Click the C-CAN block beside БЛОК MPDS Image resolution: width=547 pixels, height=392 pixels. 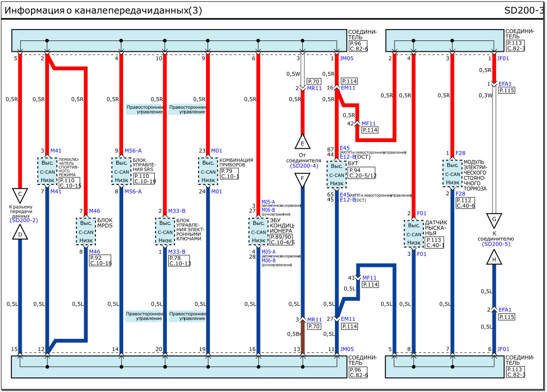click(86, 232)
